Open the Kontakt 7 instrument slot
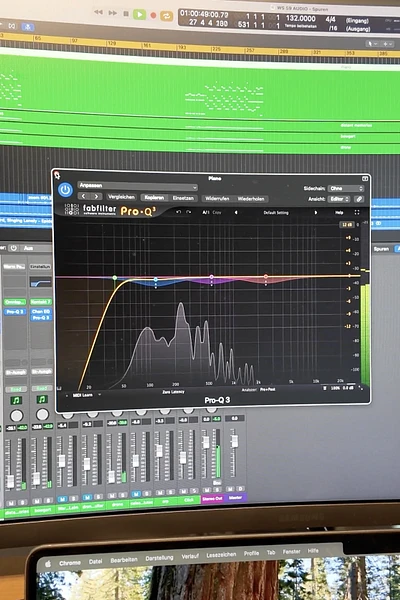This screenshot has height=600, width=400. (x=41, y=302)
